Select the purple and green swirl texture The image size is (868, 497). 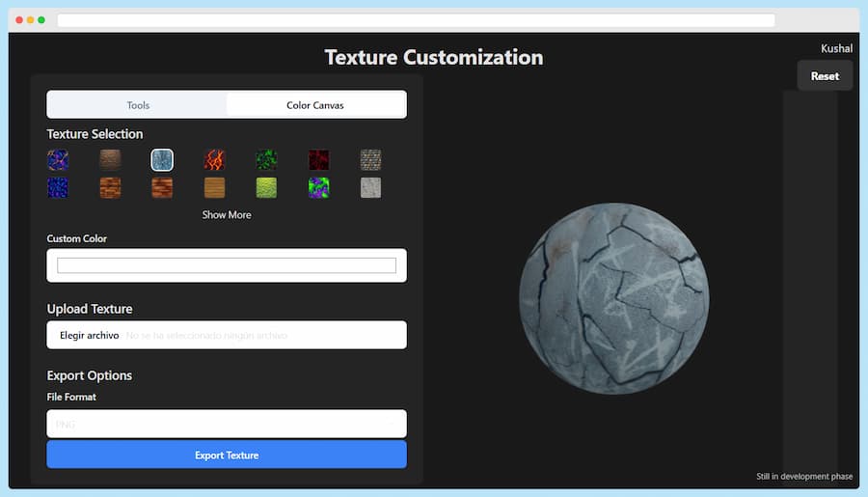[318, 187]
